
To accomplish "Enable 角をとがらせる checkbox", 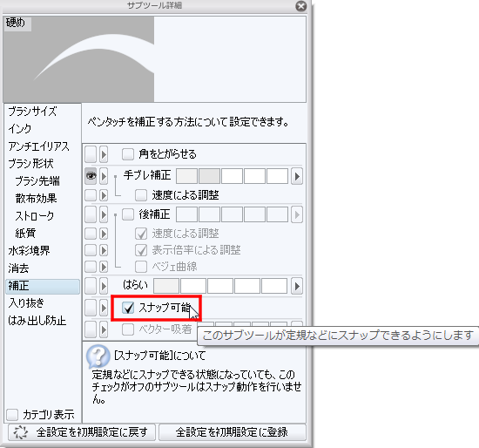I will [128, 154].
